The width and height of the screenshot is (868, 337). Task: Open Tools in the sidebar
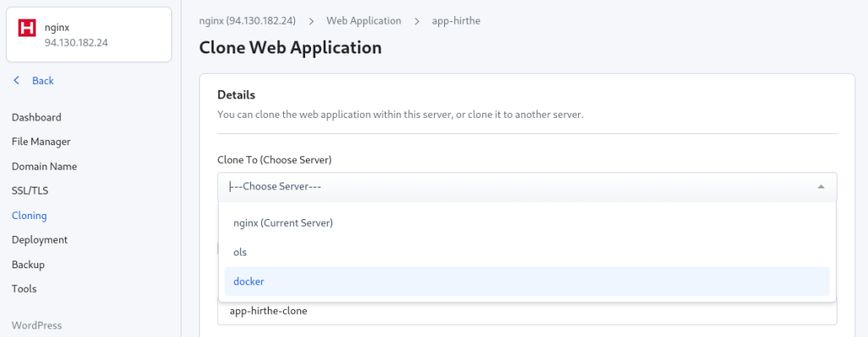[24, 289]
